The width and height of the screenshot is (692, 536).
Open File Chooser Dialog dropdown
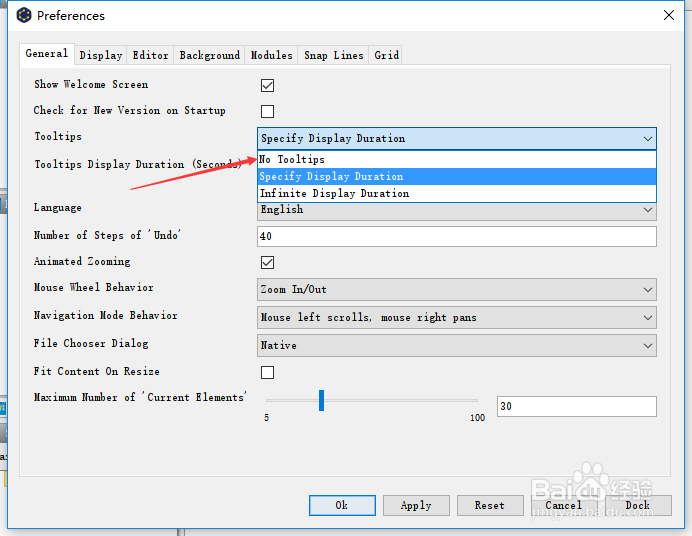tap(457, 345)
